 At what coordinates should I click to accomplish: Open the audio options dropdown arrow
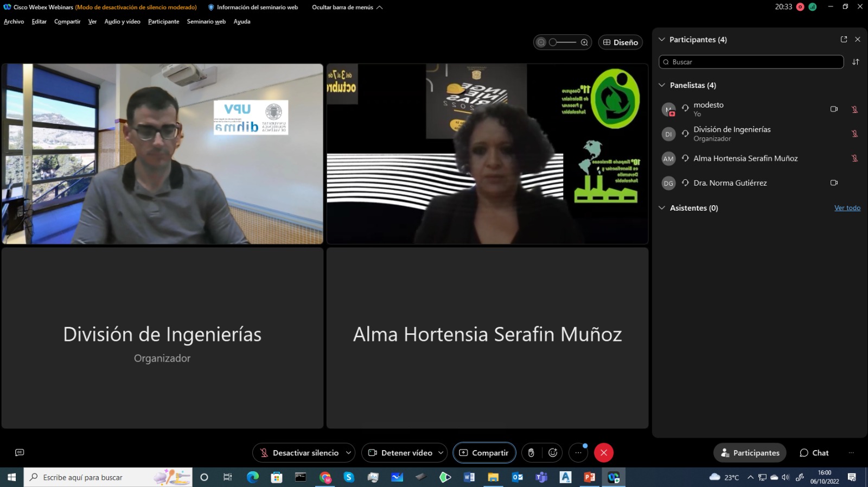coord(348,453)
